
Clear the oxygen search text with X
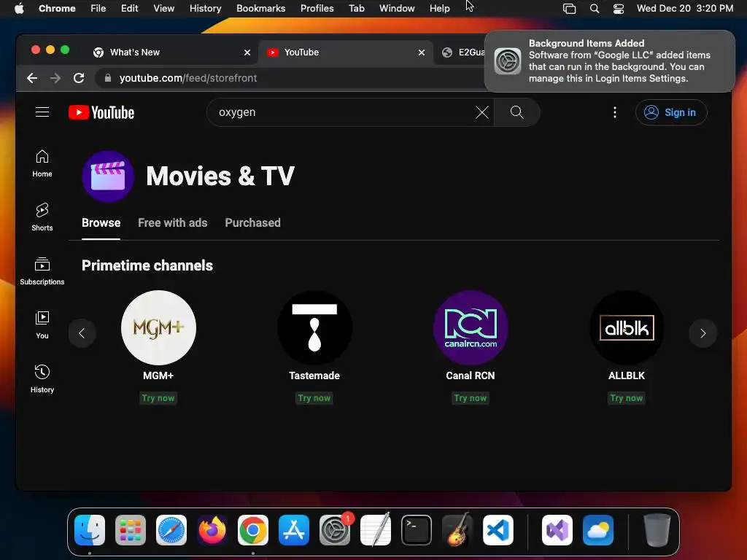tap(481, 112)
